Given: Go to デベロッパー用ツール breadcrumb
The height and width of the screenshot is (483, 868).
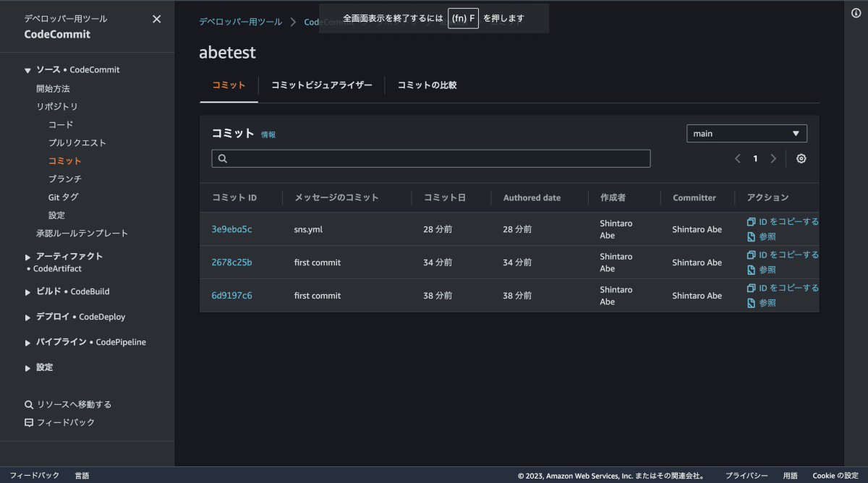Looking at the screenshot, I should [241, 22].
